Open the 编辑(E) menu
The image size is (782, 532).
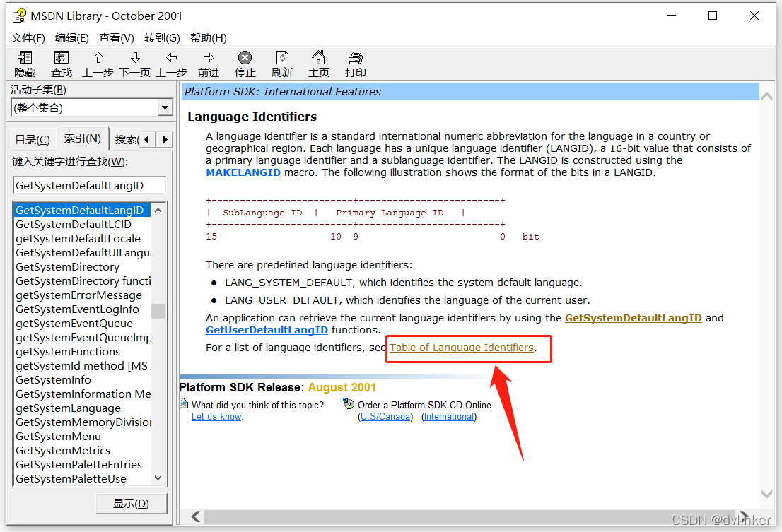(72, 38)
